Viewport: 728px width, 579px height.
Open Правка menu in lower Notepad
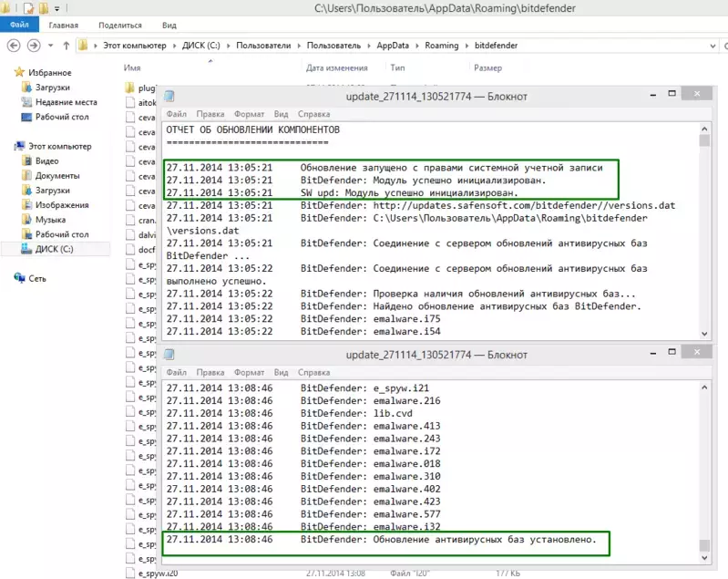click(210, 372)
